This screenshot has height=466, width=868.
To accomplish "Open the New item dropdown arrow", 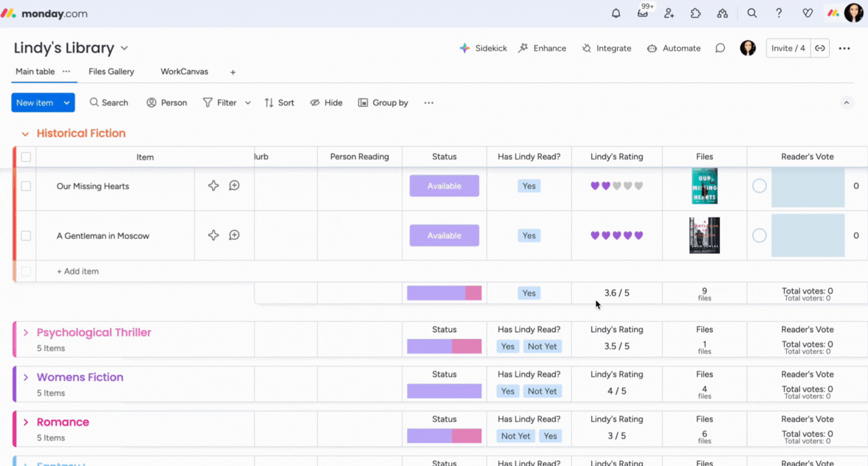I will 67,103.
